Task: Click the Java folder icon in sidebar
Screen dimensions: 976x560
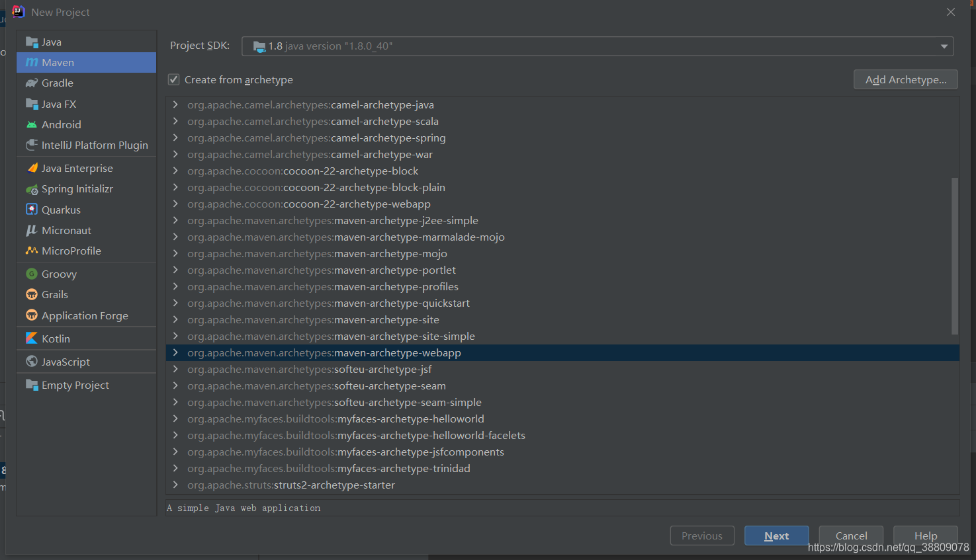Action: tap(31, 42)
